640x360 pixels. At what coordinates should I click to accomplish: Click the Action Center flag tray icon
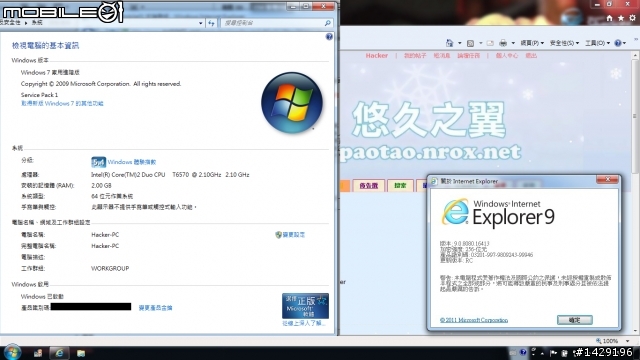tap(553, 353)
